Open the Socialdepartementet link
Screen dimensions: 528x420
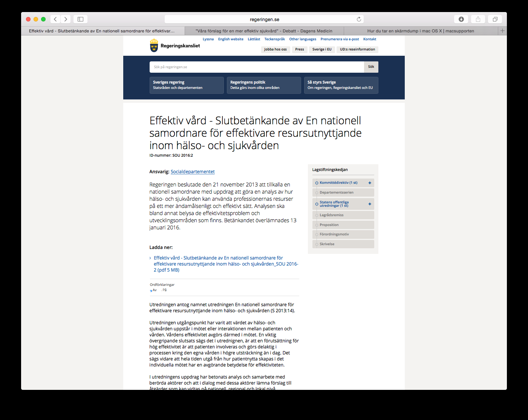pos(193,172)
